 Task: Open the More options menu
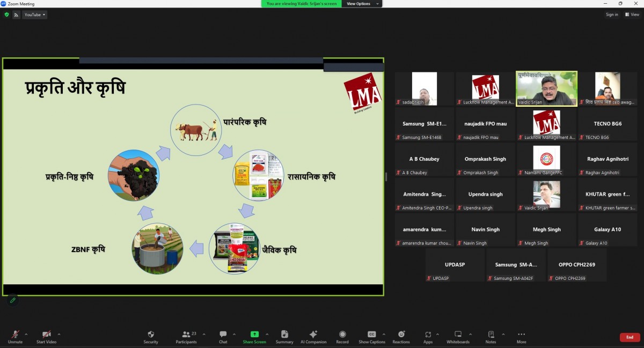click(x=521, y=337)
